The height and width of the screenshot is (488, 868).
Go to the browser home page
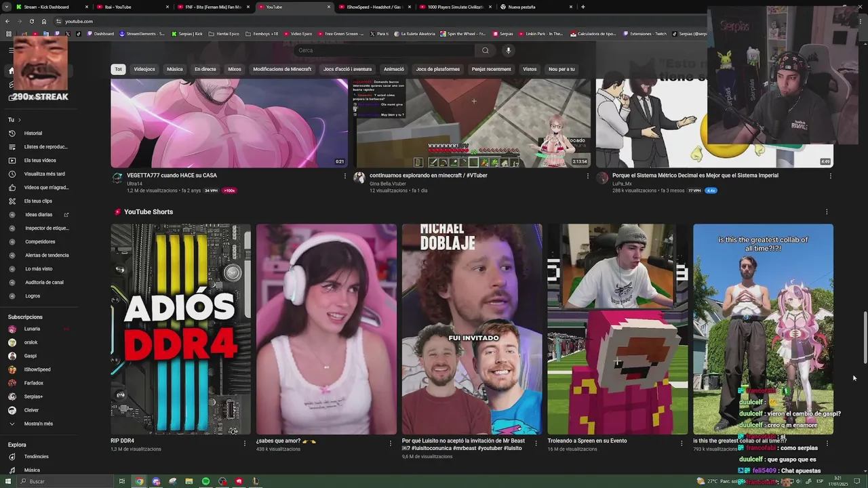[x=44, y=21]
